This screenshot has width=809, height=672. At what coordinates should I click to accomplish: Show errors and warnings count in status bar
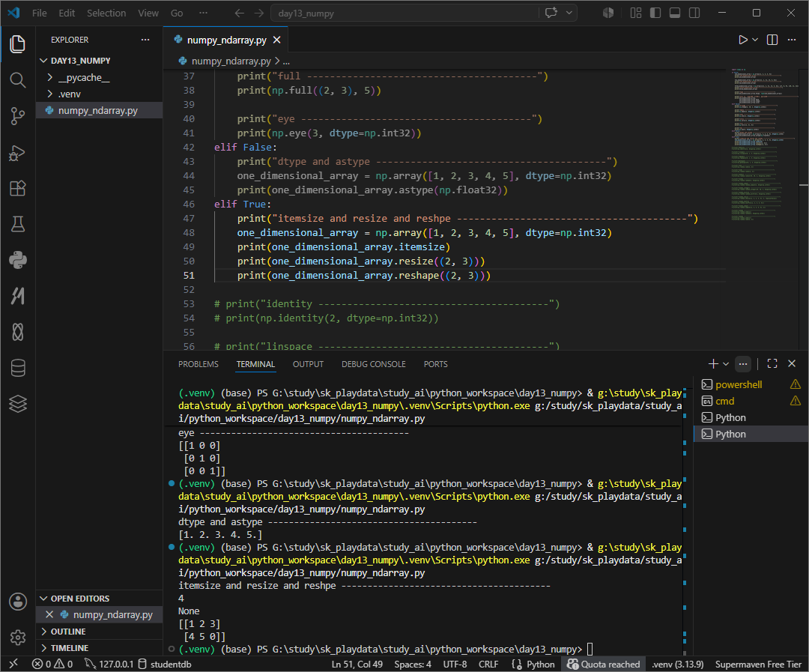[52, 664]
